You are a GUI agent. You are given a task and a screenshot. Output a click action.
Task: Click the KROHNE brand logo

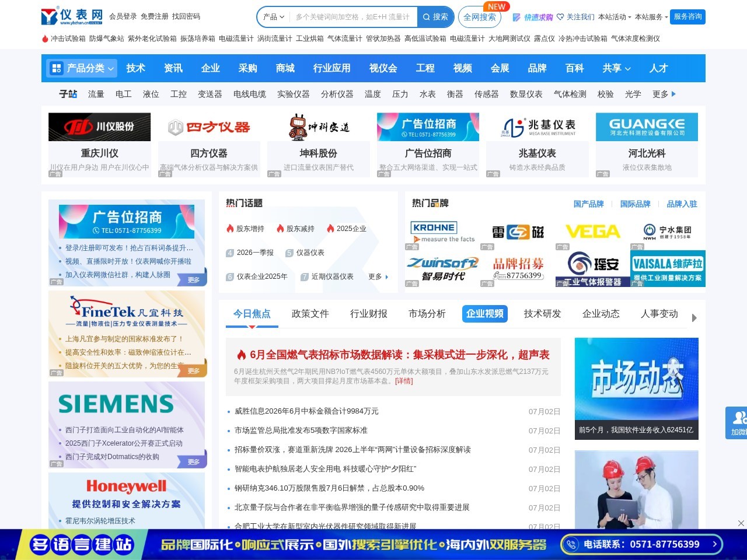point(442,233)
